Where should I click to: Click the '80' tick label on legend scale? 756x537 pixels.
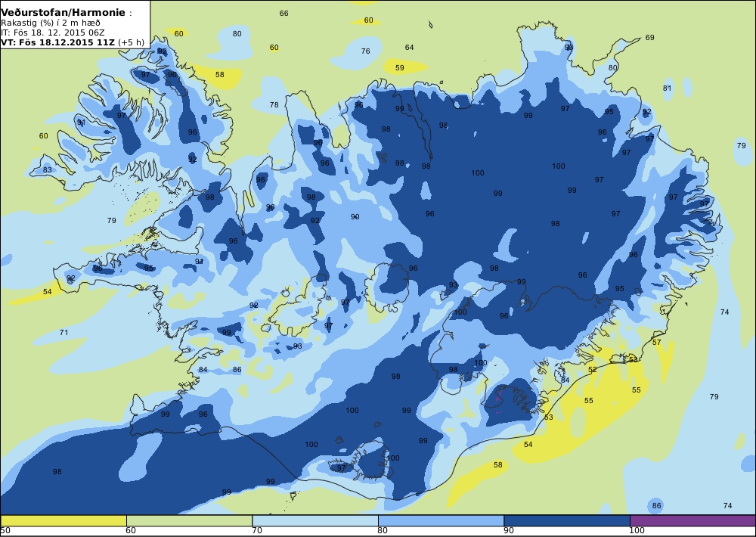point(383,531)
